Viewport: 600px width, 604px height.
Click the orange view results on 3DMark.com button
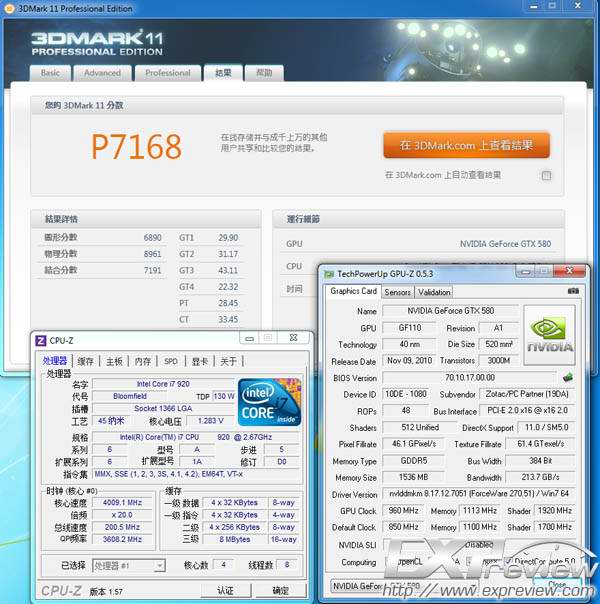(466, 145)
